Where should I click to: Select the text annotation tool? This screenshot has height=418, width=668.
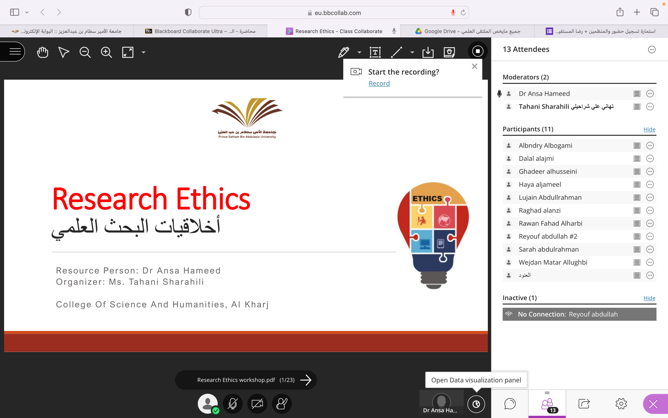pos(375,52)
